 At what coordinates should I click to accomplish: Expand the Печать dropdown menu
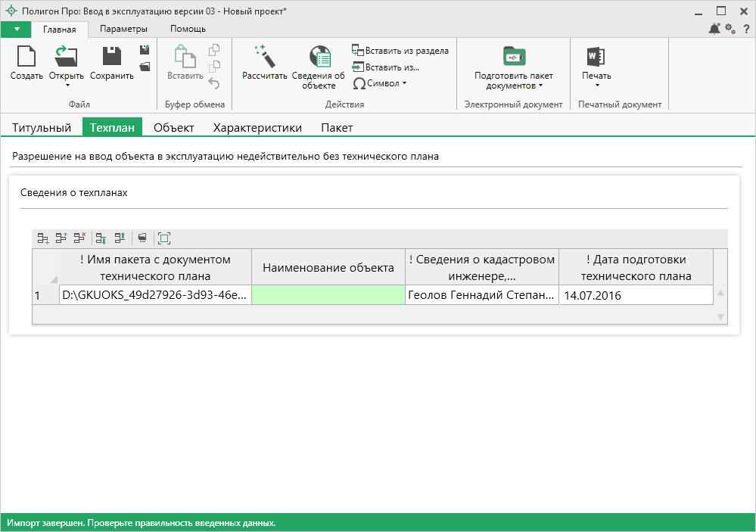click(596, 86)
